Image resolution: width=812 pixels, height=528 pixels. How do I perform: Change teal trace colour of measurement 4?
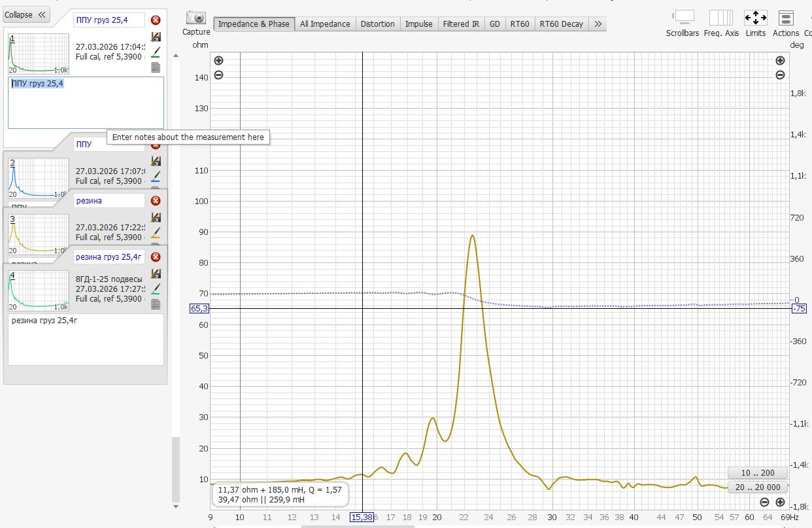coord(156,289)
